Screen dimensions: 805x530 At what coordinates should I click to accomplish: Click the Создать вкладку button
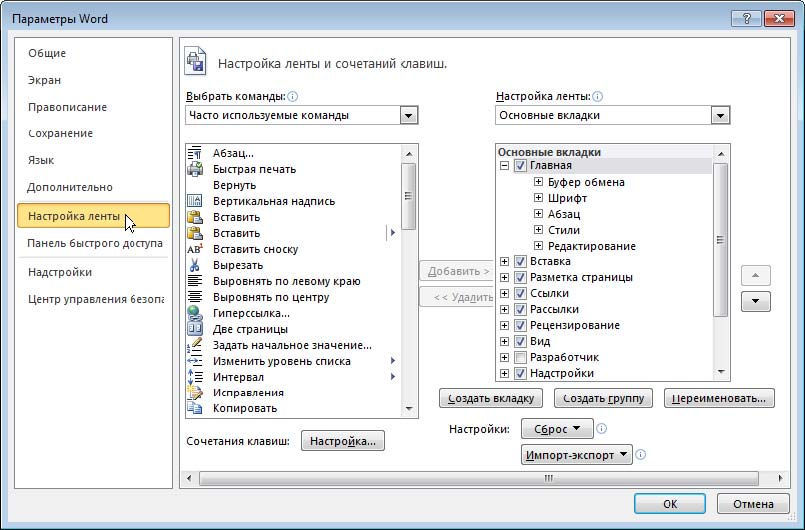coord(491,398)
